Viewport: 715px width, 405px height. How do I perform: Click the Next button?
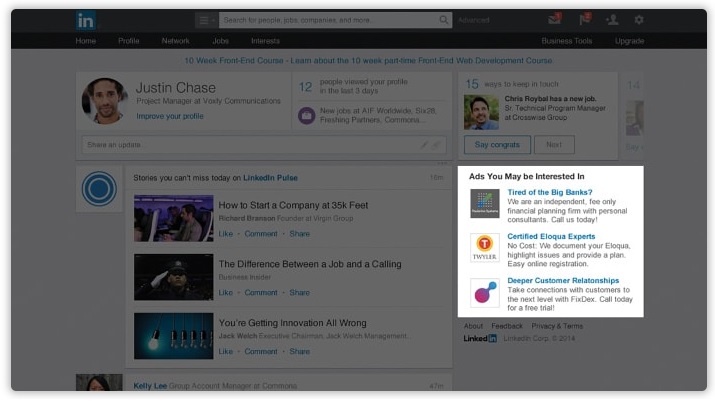(554, 145)
